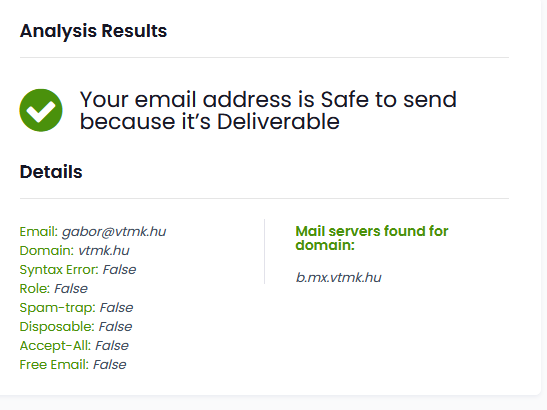Image resolution: width=547 pixels, height=410 pixels.
Task: Click the Details section heading
Action: [51, 172]
